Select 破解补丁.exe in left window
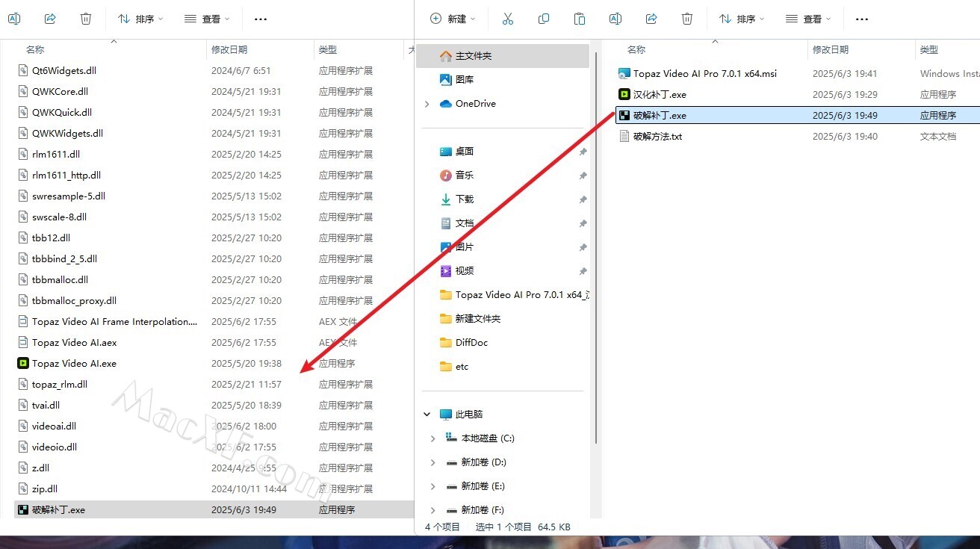Image resolution: width=980 pixels, height=549 pixels. pos(214,509)
